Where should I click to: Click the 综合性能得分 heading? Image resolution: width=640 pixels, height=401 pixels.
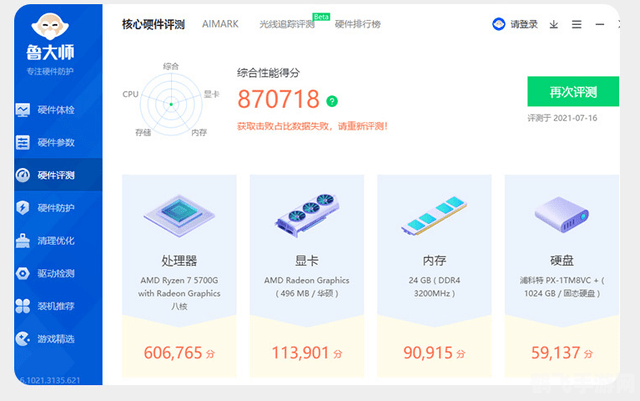[x=268, y=73]
